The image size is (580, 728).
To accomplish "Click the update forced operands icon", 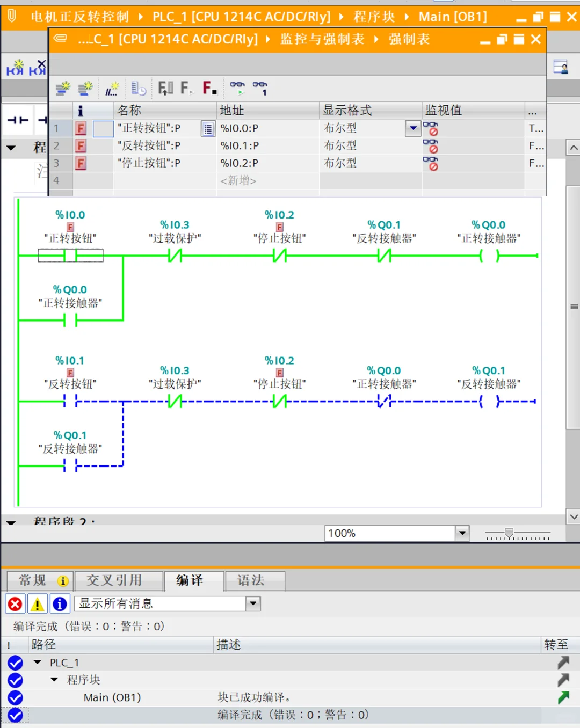I will [165, 88].
